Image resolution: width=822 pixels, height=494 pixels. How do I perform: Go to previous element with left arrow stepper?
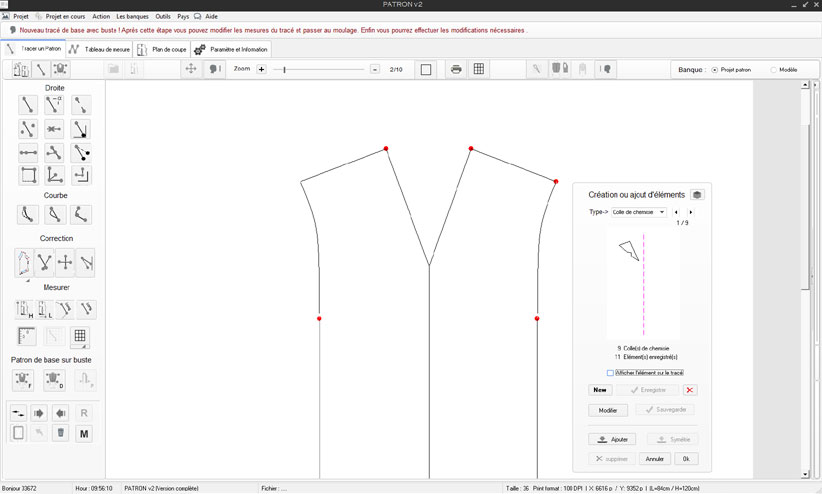pyautogui.click(x=677, y=212)
